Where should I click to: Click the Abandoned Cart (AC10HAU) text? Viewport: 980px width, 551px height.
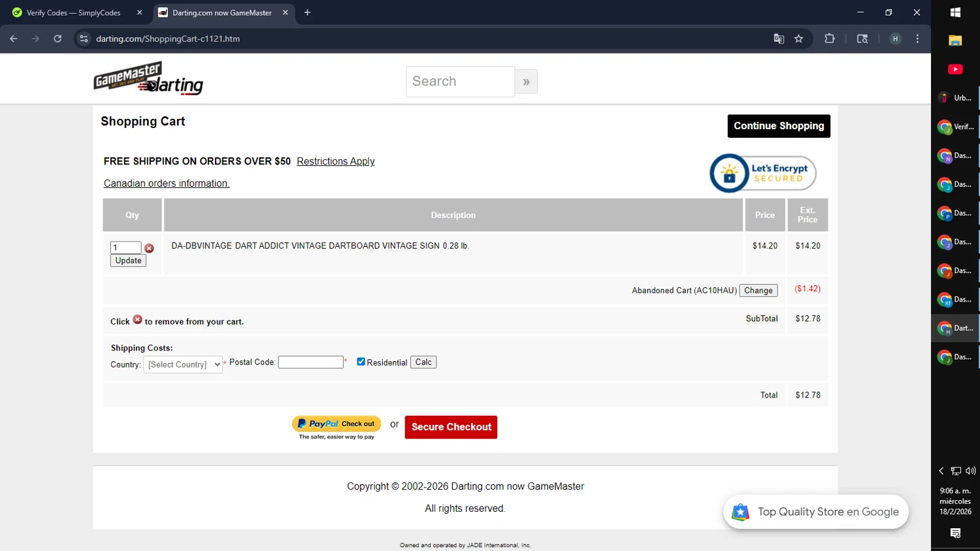[x=684, y=291]
